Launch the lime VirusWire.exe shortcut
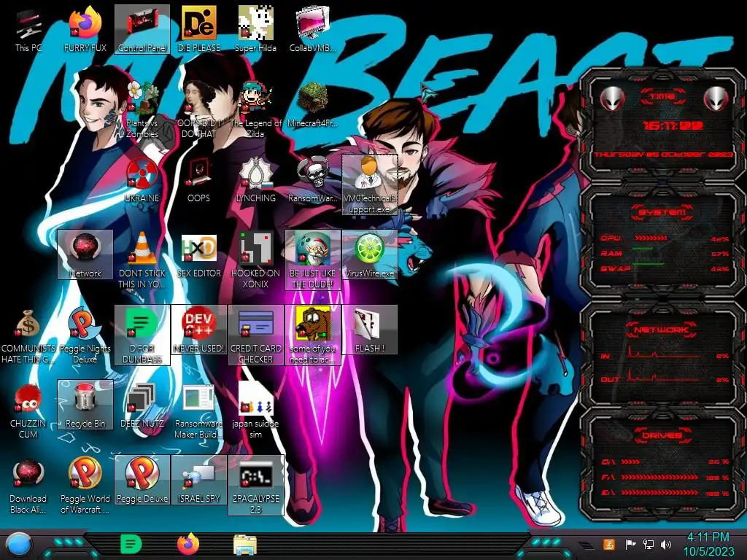The height and width of the screenshot is (560, 747). point(369,254)
